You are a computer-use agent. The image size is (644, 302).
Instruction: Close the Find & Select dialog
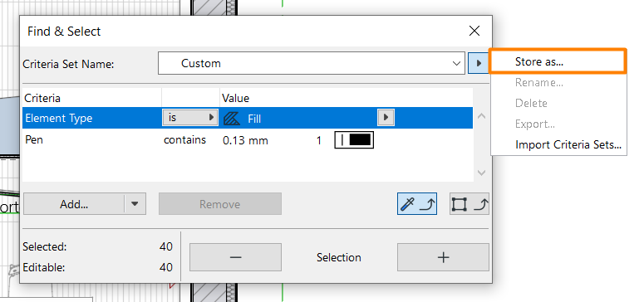point(474,31)
